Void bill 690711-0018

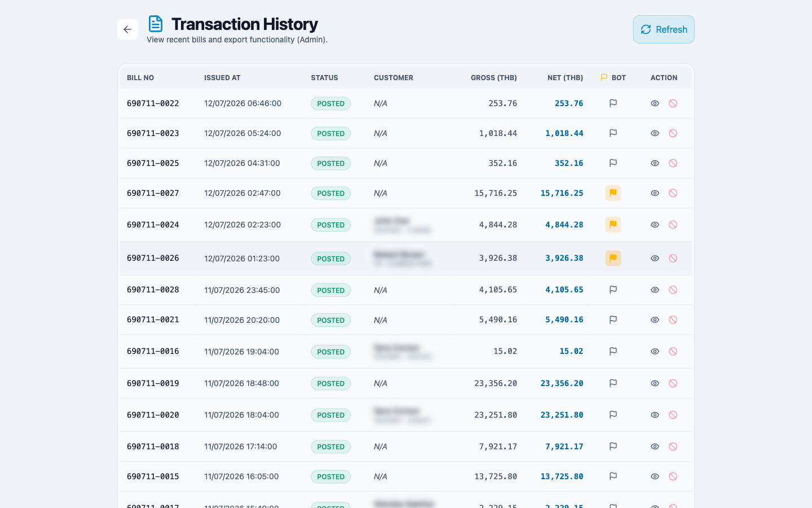click(x=673, y=446)
